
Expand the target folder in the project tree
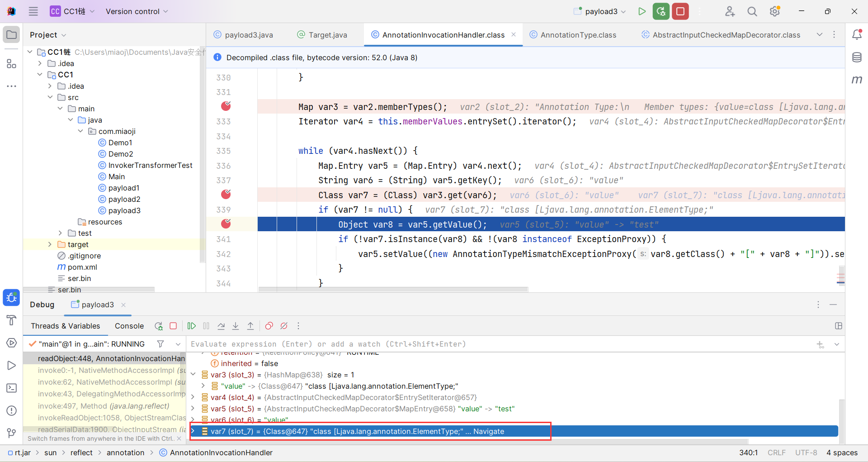pyautogui.click(x=50, y=244)
